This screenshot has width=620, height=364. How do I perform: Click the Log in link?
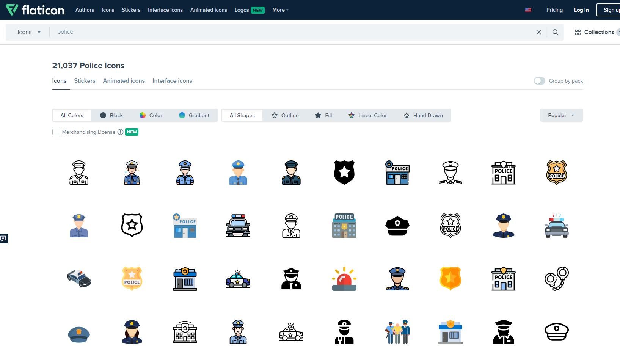pyautogui.click(x=581, y=10)
